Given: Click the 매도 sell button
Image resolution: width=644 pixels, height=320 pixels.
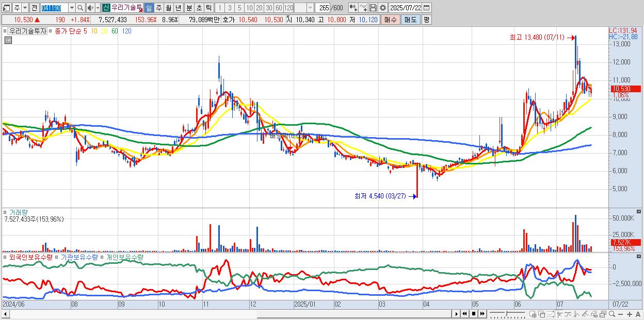Looking at the screenshot, I should click(x=410, y=20).
